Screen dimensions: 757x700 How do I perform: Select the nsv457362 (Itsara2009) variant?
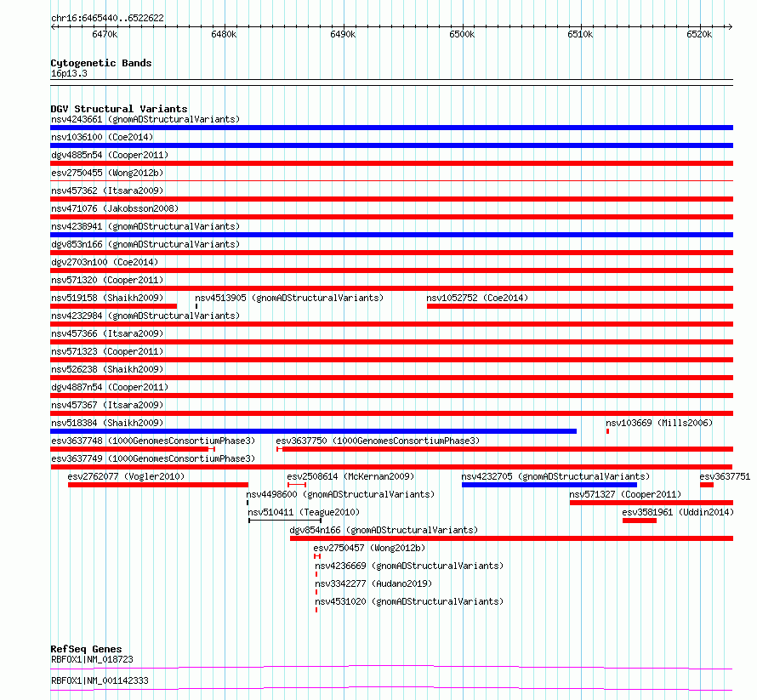click(x=107, y=191)
